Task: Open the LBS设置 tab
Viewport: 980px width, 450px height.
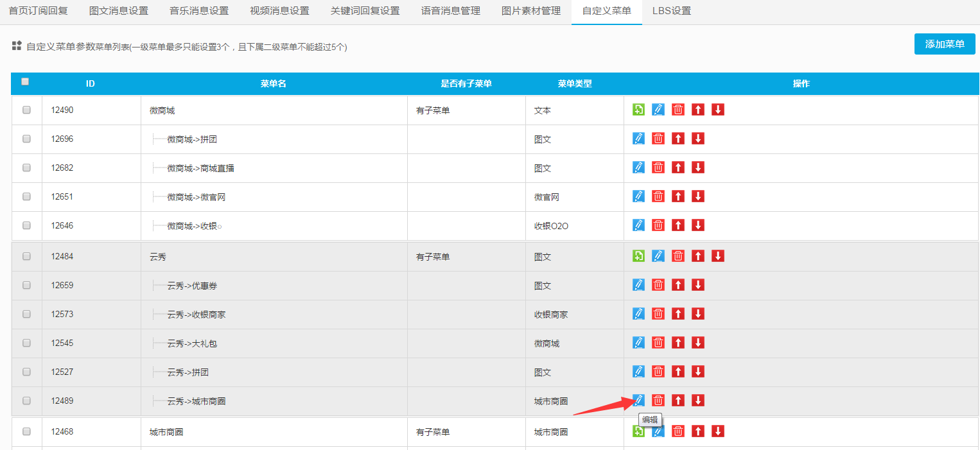Action: click(671, 11)
